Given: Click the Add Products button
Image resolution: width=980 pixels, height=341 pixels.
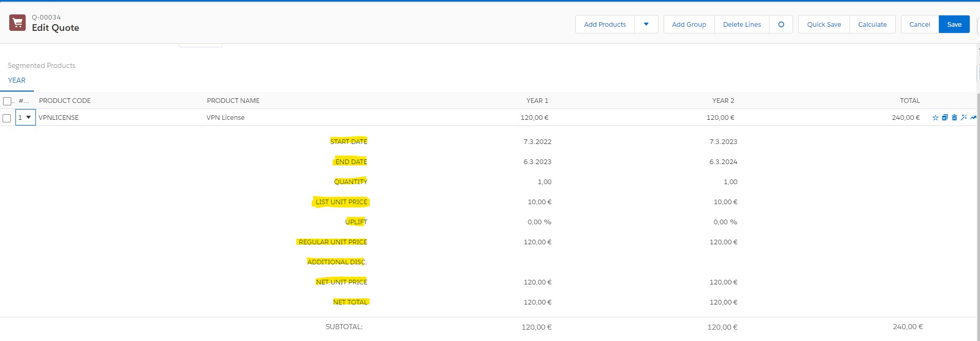Looking at the screenshot, I should tap(605, 24).
